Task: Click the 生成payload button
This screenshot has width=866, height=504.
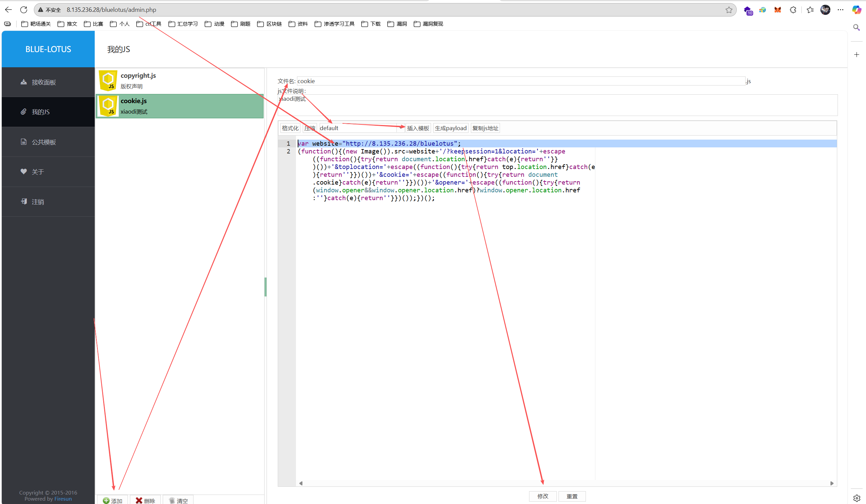Action: [451, 128]
